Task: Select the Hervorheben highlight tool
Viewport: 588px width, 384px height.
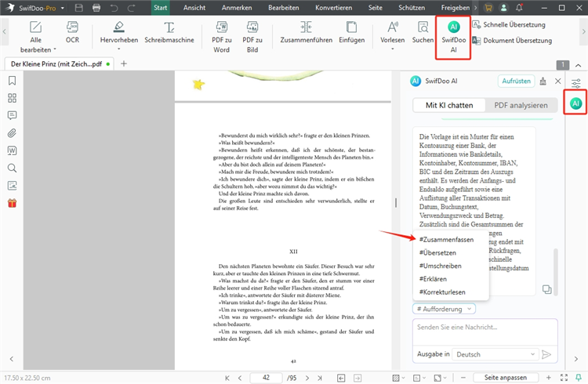Action: 119,32
